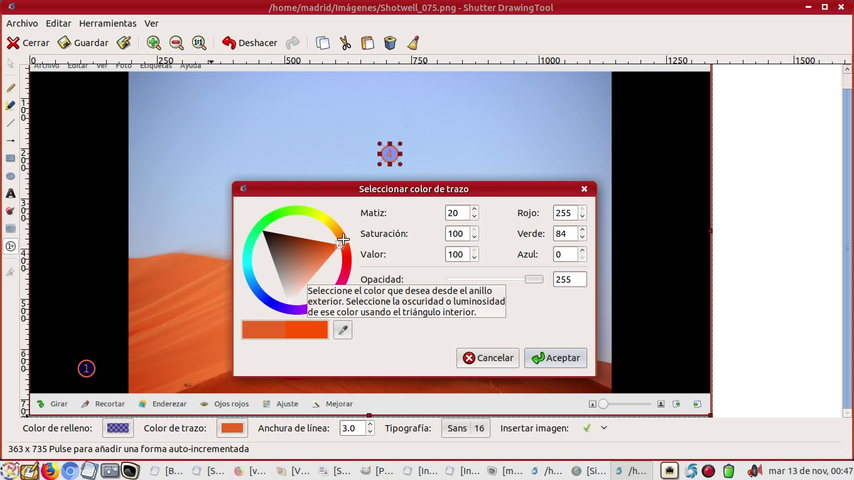Select the straight line tool

coord(10,123)
